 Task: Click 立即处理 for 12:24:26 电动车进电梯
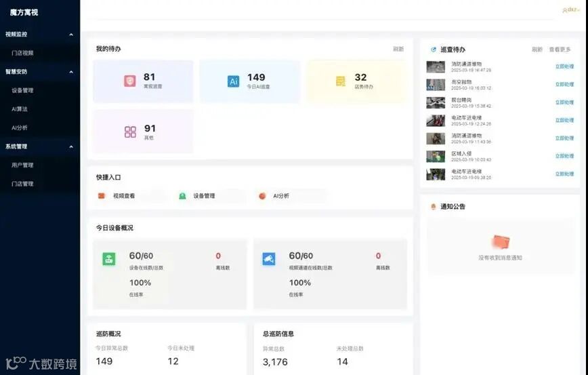coord(564,120)
